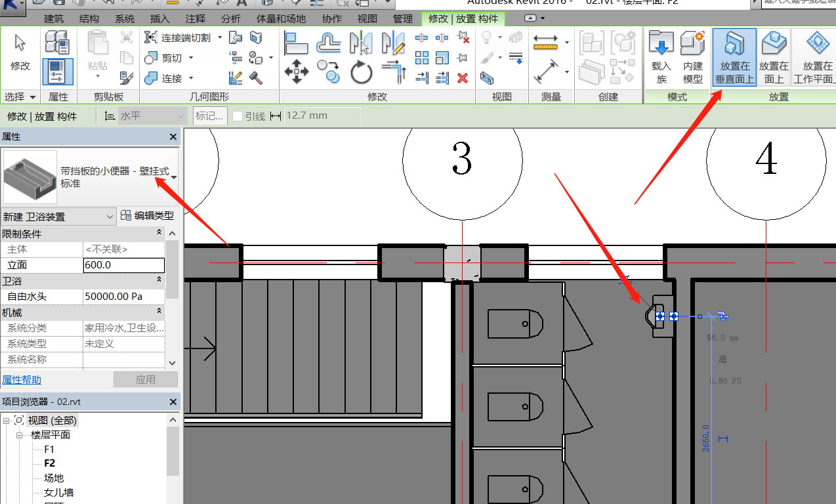The width and height of the screenshot is (836, 504).
Task: Collapse the 楼层平面 tree node
Action: pyautogui.click(x=20, y=435)
